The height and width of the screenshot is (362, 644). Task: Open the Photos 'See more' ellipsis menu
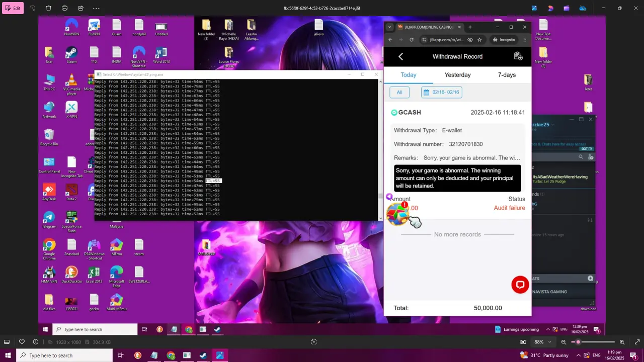click(97, 8)
